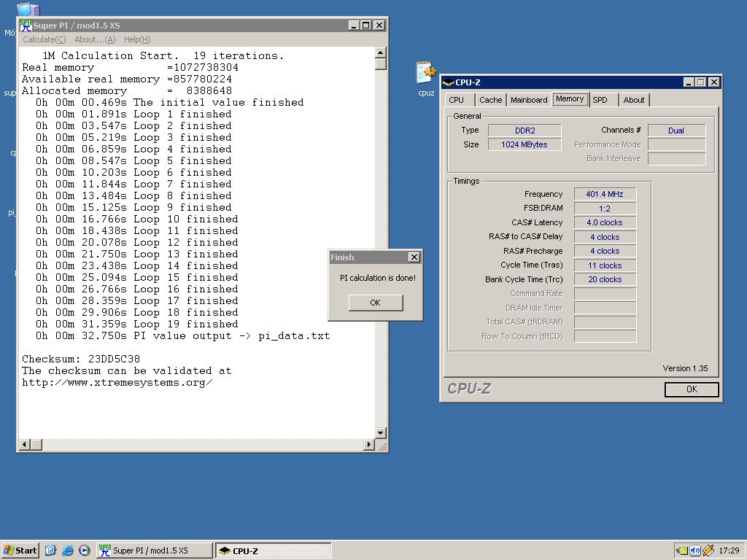Click the Version 1.35 label in CPU-Z
Screen dimensions: 747x560
[x=685, y=368]
